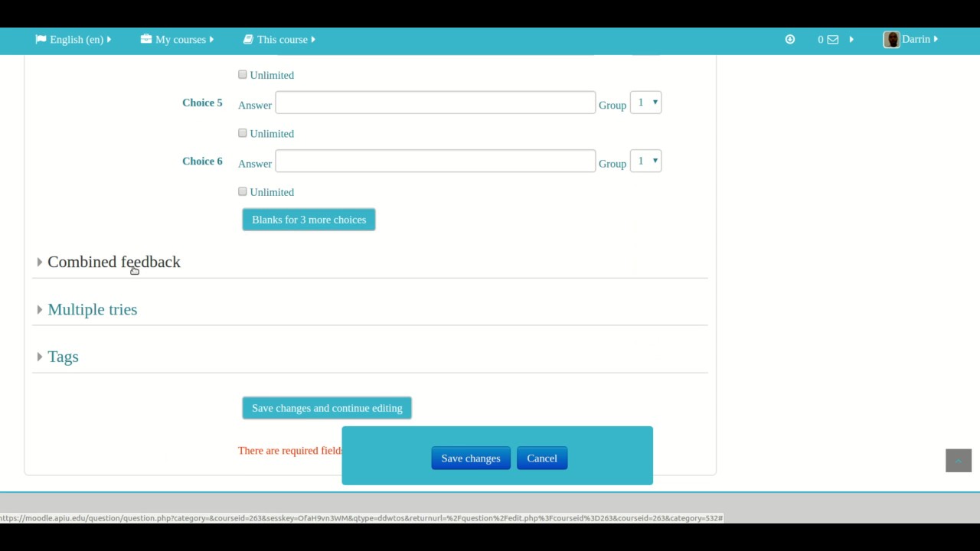Click the Choice 6 Answer field
Screen dimensions: 980x551
(436, 161)
